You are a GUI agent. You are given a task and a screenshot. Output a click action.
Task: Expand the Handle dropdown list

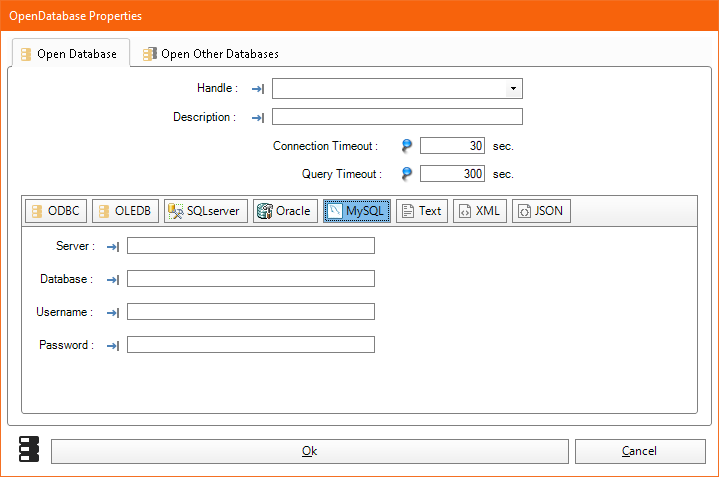click(x=514, y=89)
